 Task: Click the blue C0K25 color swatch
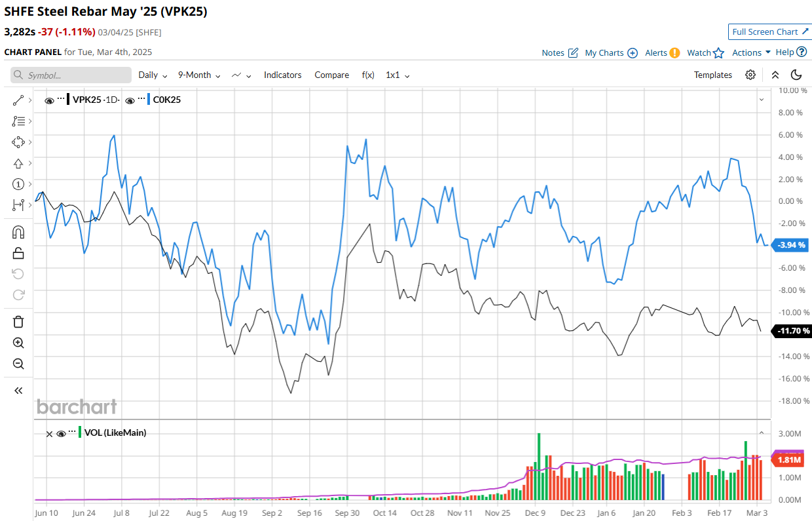149,100
